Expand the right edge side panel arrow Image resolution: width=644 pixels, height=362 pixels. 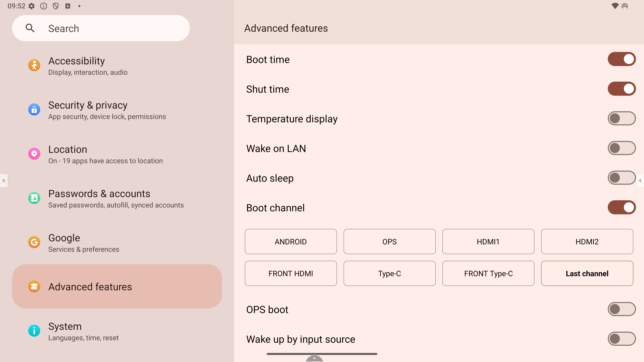pos(640,180)
